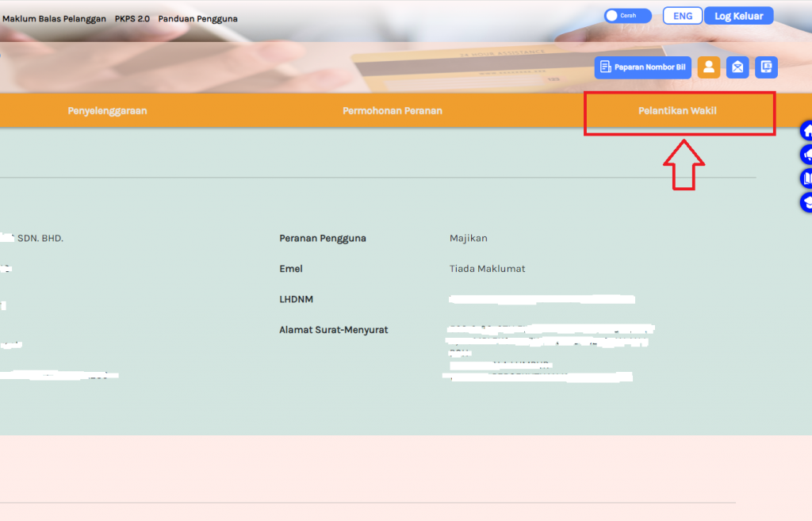Screen dimensions: 812x521
Task: Select the highlighted Pelantikan Wakil tab
Action: coord(680,110)
